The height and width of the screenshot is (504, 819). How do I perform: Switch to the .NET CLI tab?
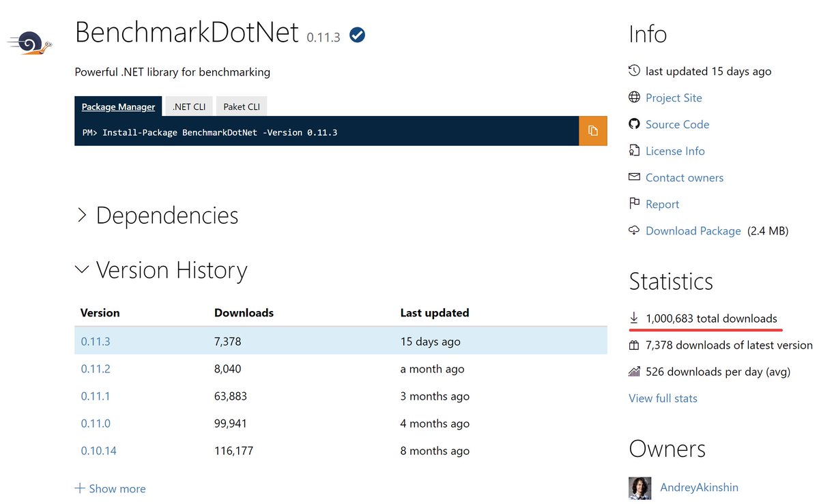(x=189, y=106)
